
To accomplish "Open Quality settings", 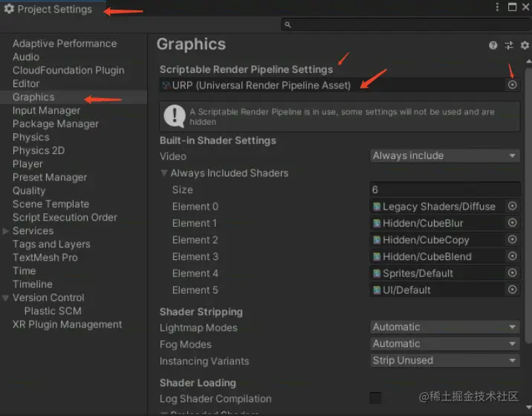I will pyautogui.click(x=29, y=191).
